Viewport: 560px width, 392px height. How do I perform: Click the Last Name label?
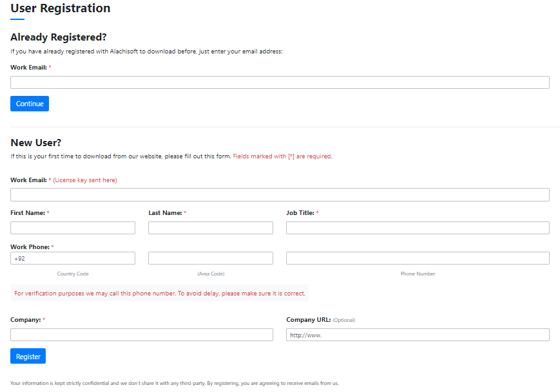[x=165, y=213]
